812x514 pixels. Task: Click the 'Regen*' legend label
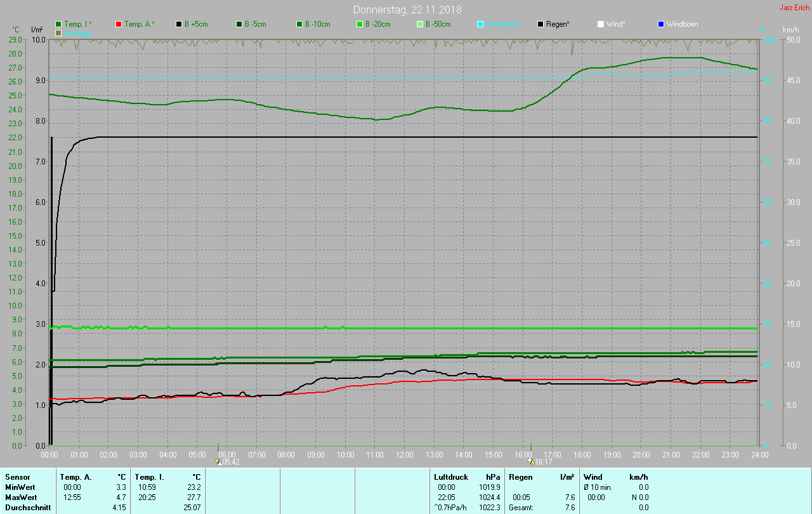(558, 24)
